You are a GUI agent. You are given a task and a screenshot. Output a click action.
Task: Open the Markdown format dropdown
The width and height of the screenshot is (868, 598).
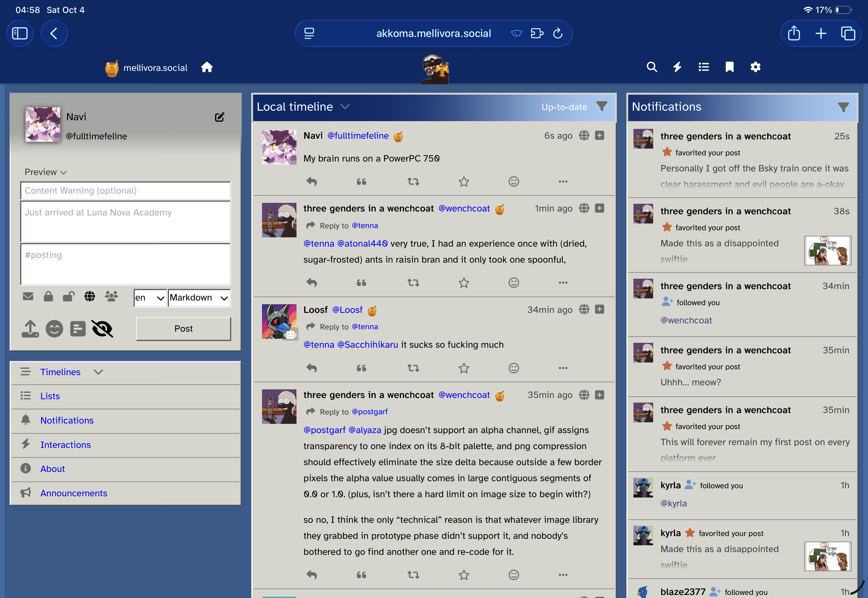[x=199, y=298]
